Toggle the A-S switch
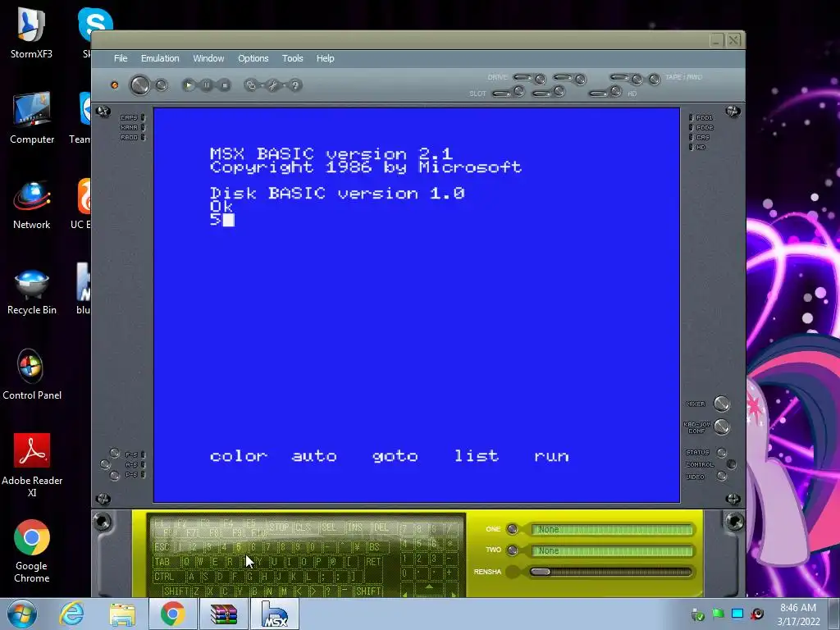This screenshot has width=840, height=630. (x=105, y=464)
